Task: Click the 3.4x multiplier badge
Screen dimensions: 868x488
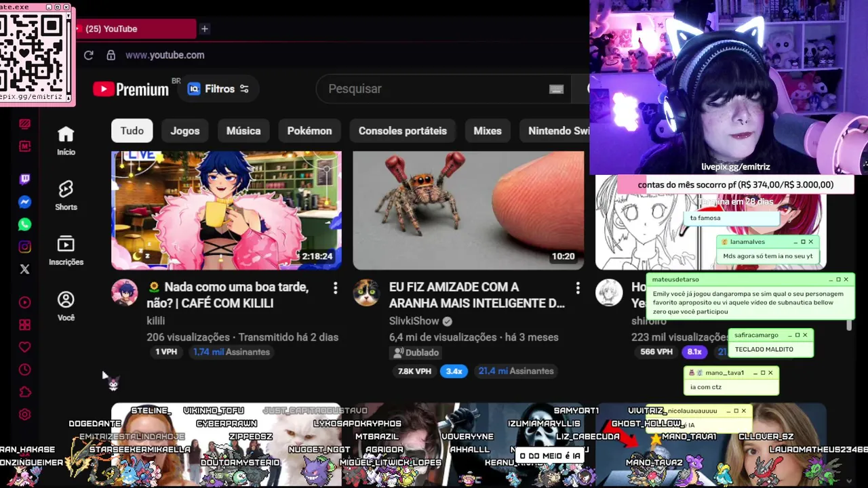Action: (454, 371)
